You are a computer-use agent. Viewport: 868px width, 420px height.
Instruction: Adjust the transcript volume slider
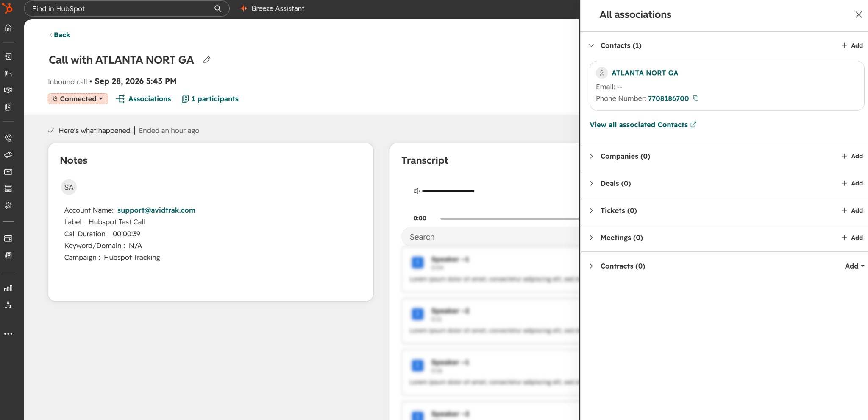[448, 191]
